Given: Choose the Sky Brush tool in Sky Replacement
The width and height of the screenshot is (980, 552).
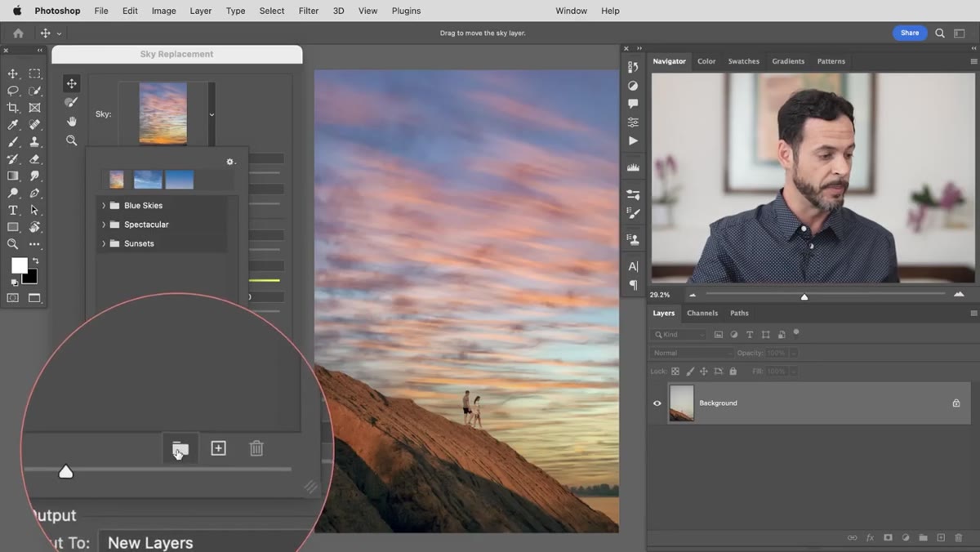Looking at the screenshot, I should (72, 102).
